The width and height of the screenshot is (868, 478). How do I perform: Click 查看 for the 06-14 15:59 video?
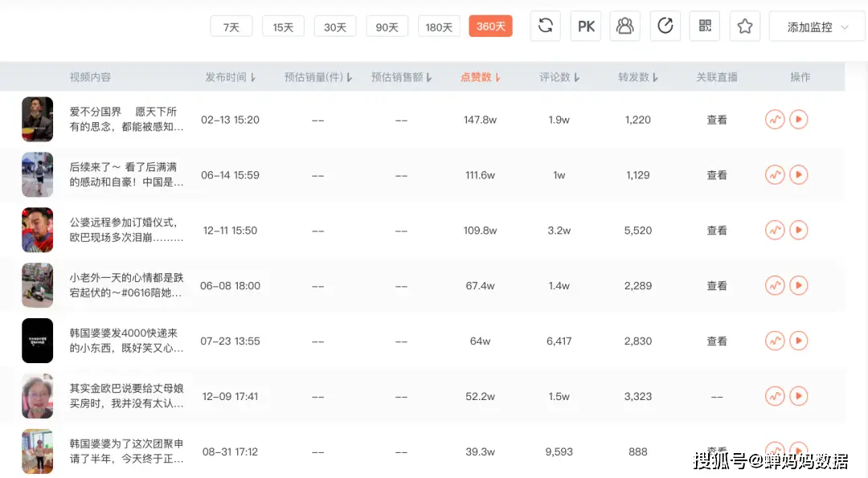(716, 175)
